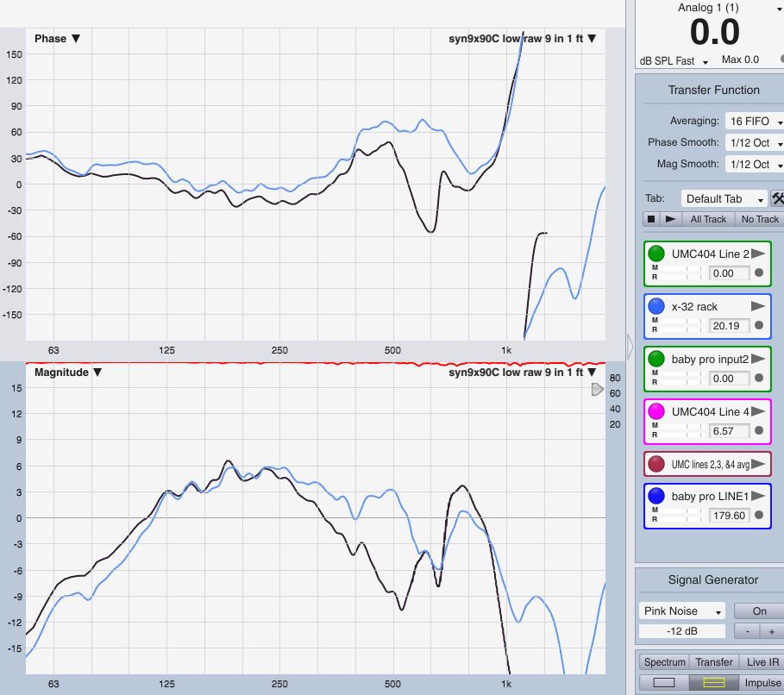This screenshot has height=695, width=784.
Task: Click the light-blue circle of x-32 rack
Action: [656, 306]
